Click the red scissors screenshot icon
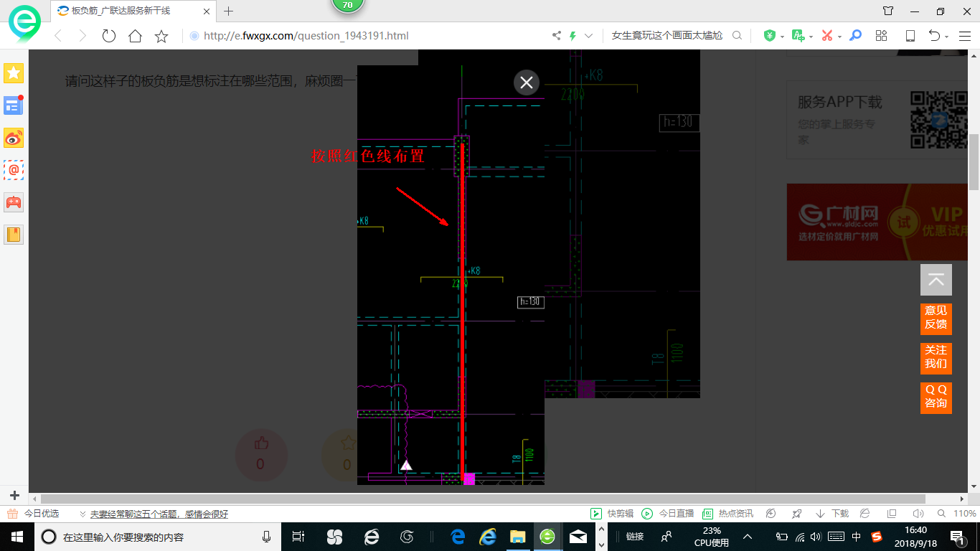The image size is (980, 551). (826, 35)
